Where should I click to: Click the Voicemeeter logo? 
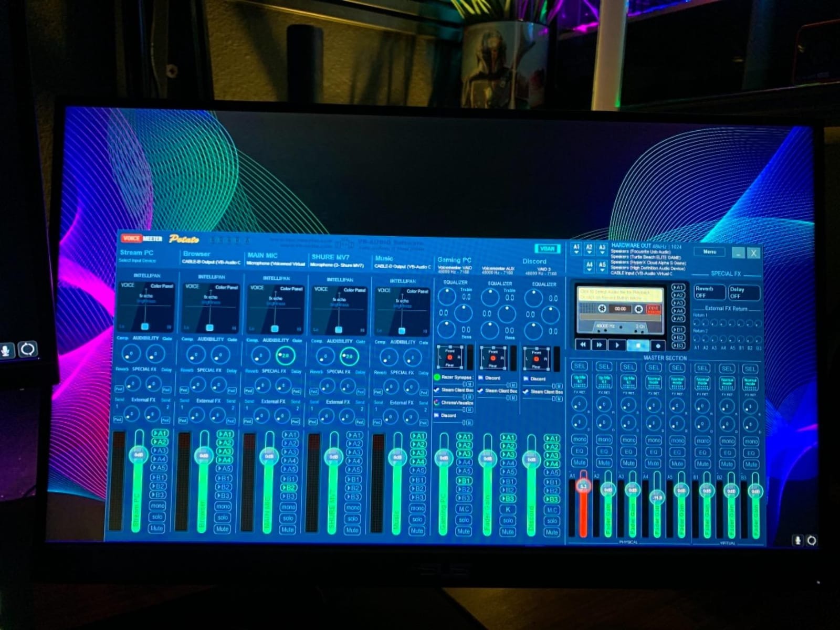click(x=142, y=238)
